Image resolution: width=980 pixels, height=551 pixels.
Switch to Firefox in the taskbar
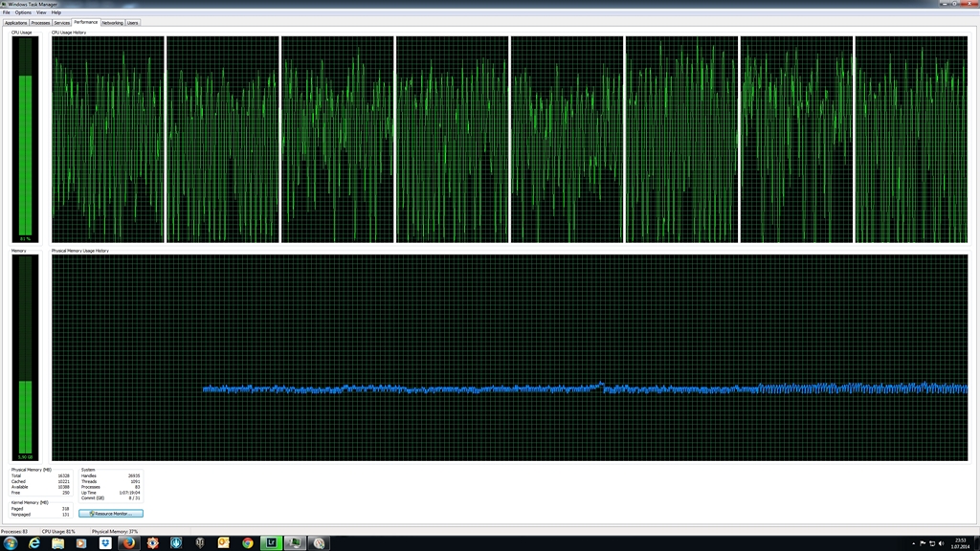click(x=129, y=543)
